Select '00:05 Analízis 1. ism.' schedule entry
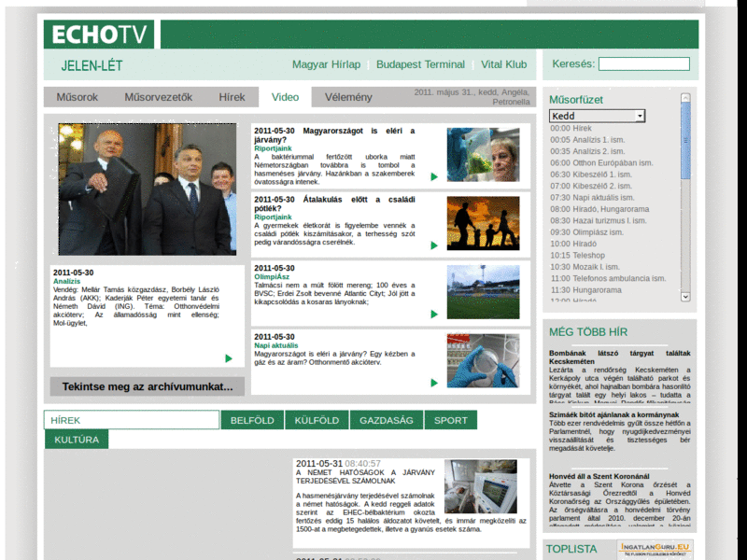Screen dimensions: 747x560 point(587,139)
